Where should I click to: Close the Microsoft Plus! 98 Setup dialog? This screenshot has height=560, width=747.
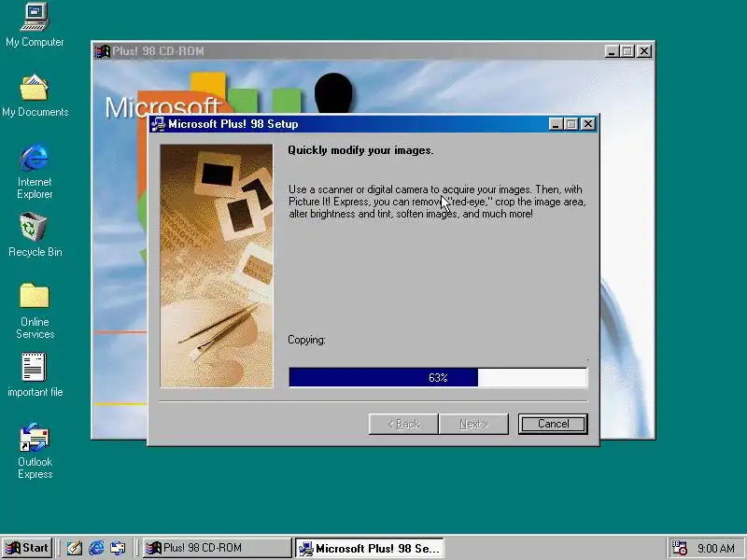(588, 124)
